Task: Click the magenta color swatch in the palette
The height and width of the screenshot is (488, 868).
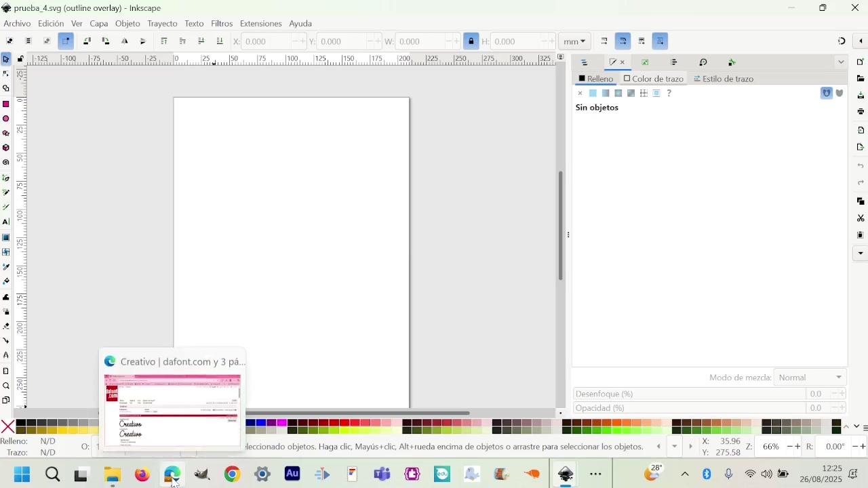Action: click(x=282, y=423)
